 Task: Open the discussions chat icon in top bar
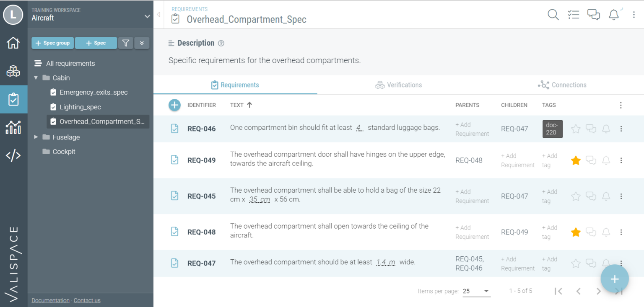click(593, 15)
